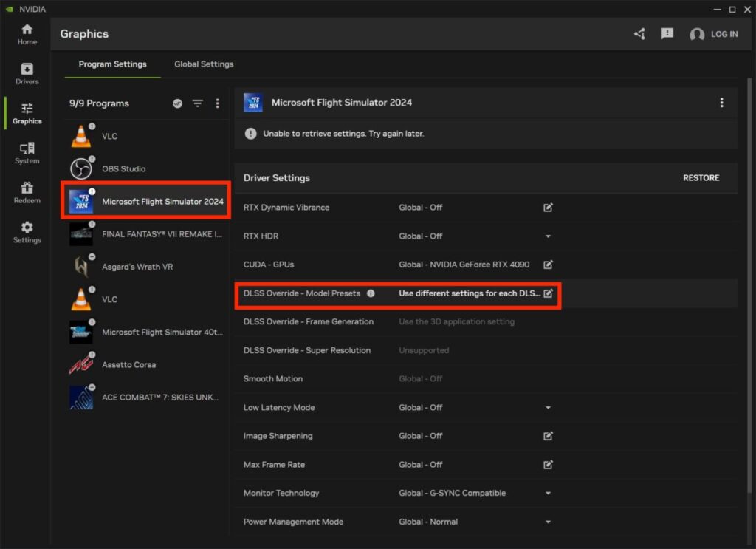
Task: Open the Drivers section in sidebar
Action: [x=27, y=74]
